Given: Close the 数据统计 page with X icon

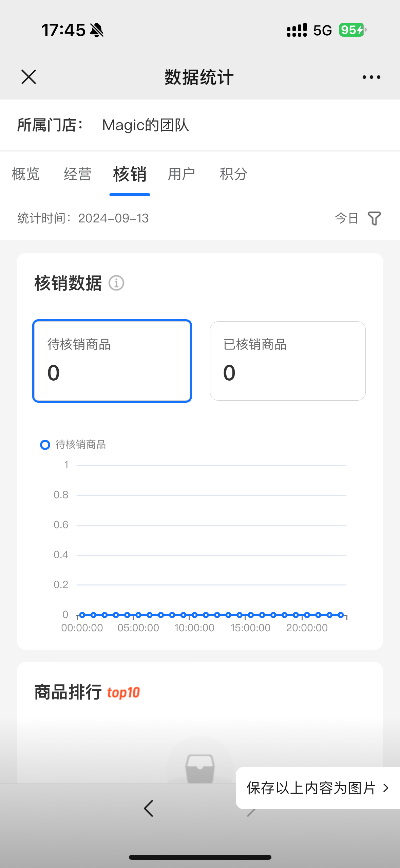Looking at the screenshot, I should [29, 77].
